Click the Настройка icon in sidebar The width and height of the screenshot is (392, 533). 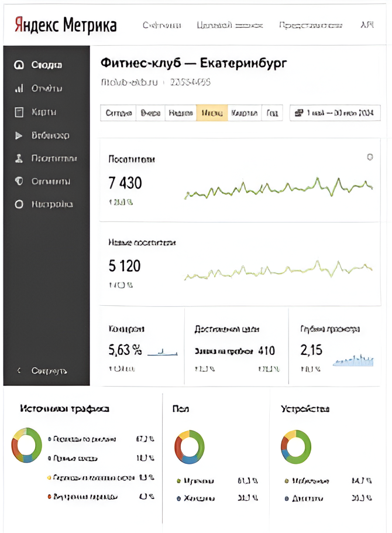pyautogui.click(x=19, y=204)
